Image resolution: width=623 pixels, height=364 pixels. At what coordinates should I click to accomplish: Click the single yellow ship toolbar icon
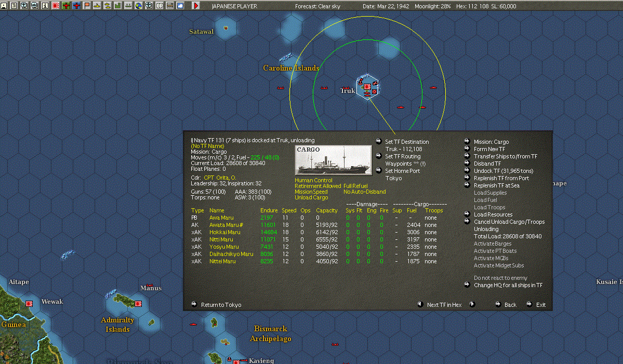point(97,6)
